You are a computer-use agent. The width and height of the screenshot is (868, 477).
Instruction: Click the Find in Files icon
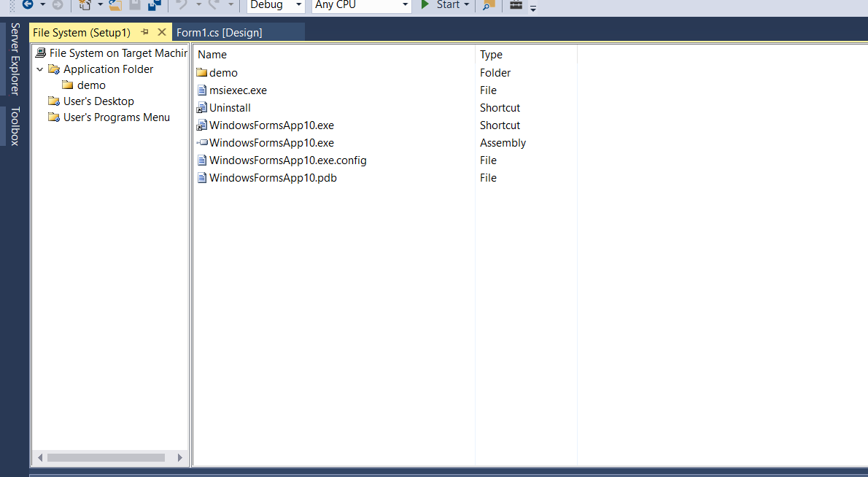[x=488, y=4]
